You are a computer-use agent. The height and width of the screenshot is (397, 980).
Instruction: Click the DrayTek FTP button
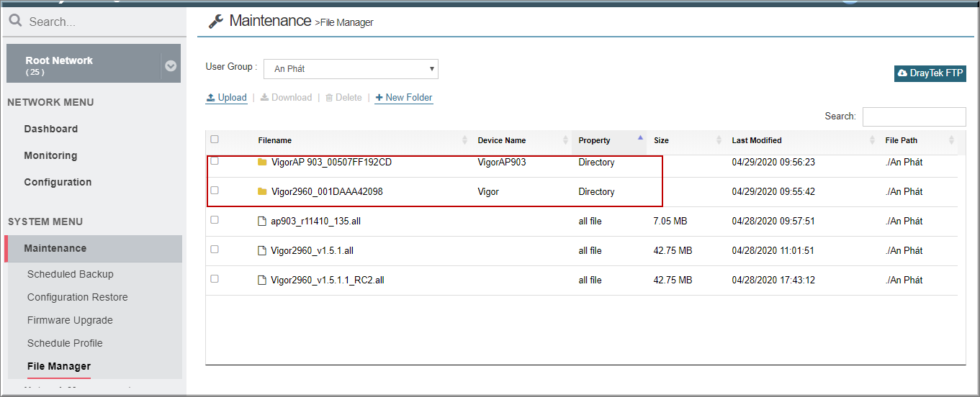point(930,73)
